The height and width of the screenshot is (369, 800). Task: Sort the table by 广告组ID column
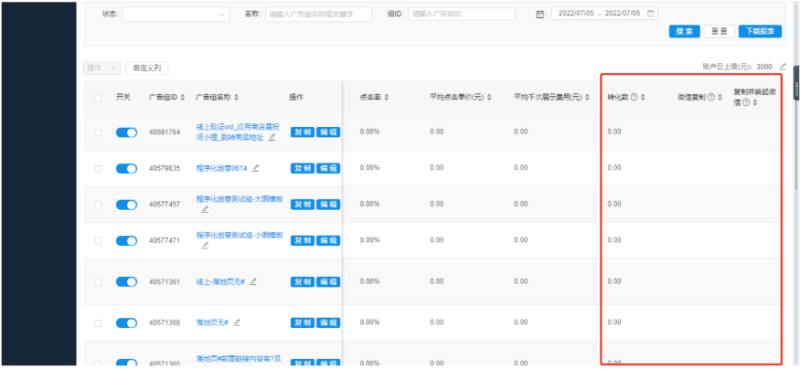tap(183, 97)
